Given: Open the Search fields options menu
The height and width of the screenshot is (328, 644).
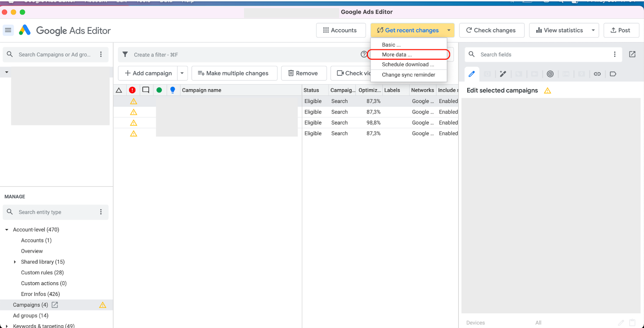Looking at the screenshot, I should [615, 54].
